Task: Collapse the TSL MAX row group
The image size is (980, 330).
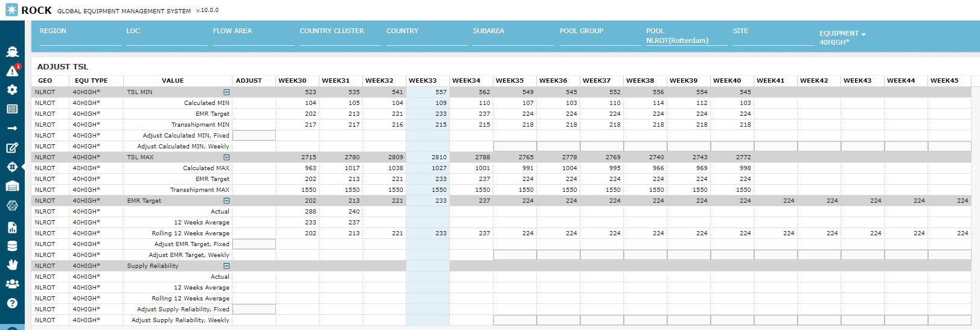Action: (226, 157)
